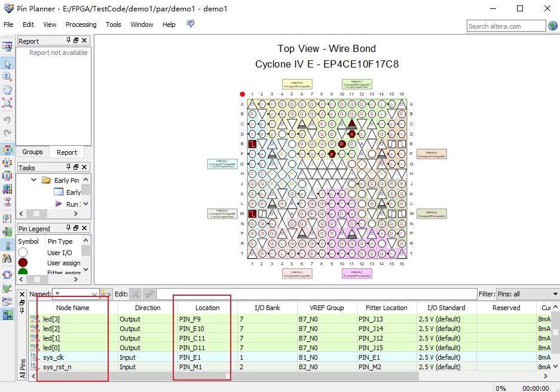The height and width of the screenshot is (392, 560).
Task: Toggle the green swap-arrows icon at toolbar bottom
Action: (x=8, y=314)
